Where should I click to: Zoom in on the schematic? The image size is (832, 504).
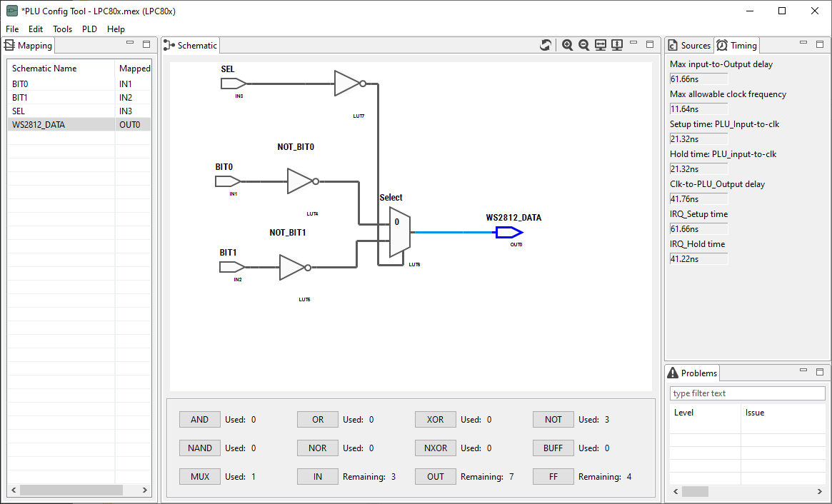pyautogui.click(x=568, y=45)
